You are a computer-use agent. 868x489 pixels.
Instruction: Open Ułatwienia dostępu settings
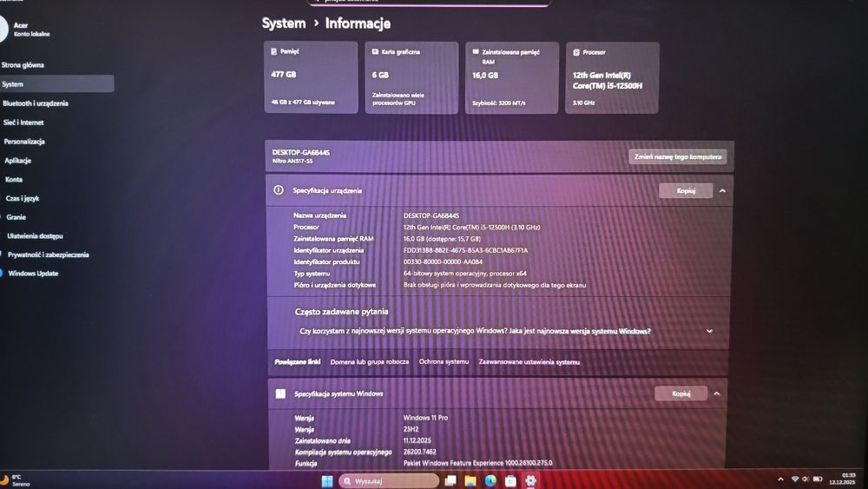35,236
